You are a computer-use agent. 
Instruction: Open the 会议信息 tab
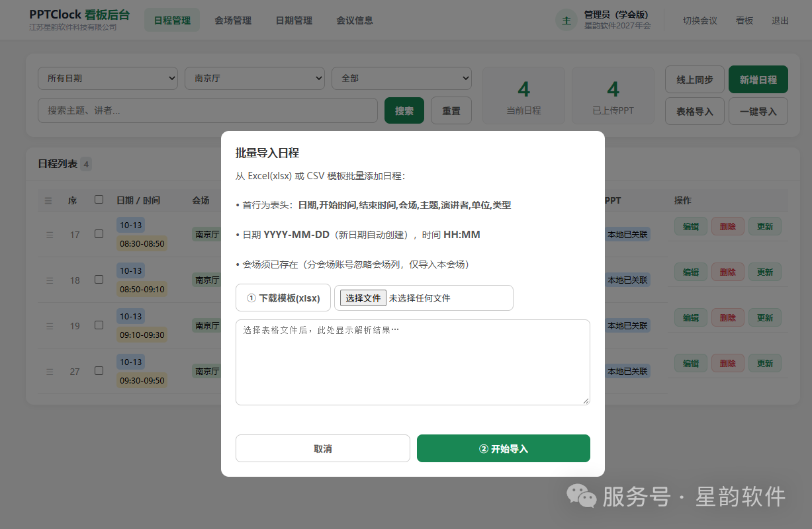tap(355, 20)
